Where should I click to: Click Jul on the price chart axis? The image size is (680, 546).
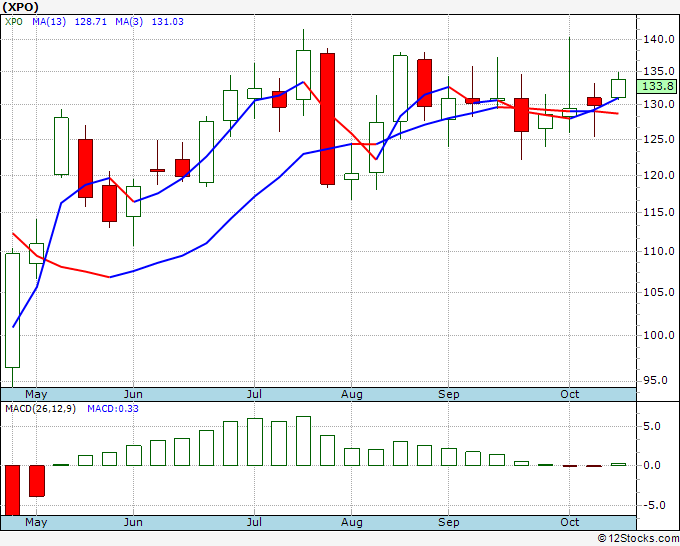point(254,394)
